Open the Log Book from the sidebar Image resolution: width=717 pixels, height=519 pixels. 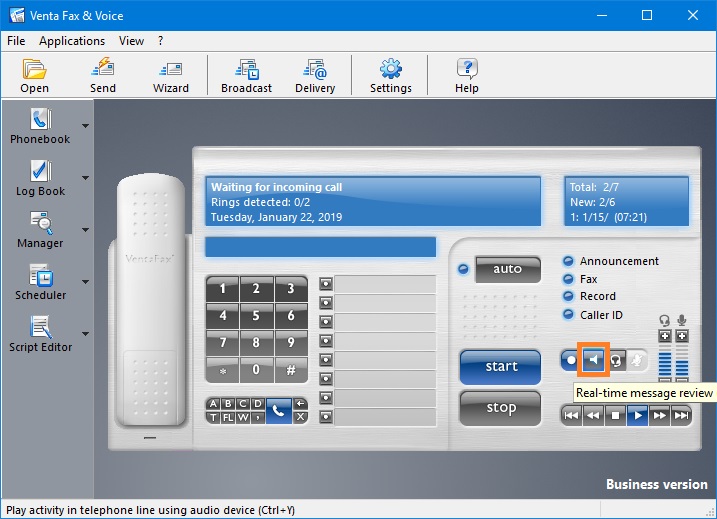[x=40, y=178]
